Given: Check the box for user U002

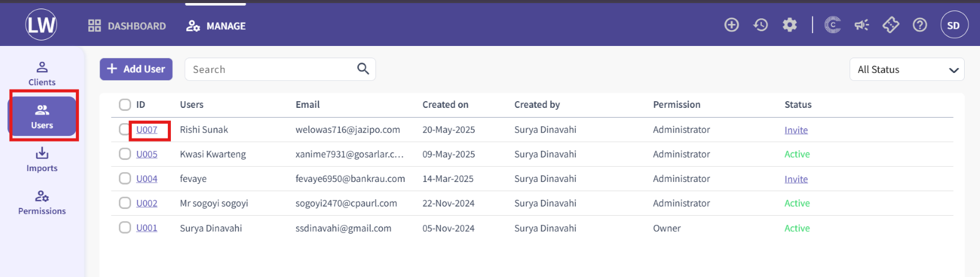Looking at the screenshot, I should point(125,203).
